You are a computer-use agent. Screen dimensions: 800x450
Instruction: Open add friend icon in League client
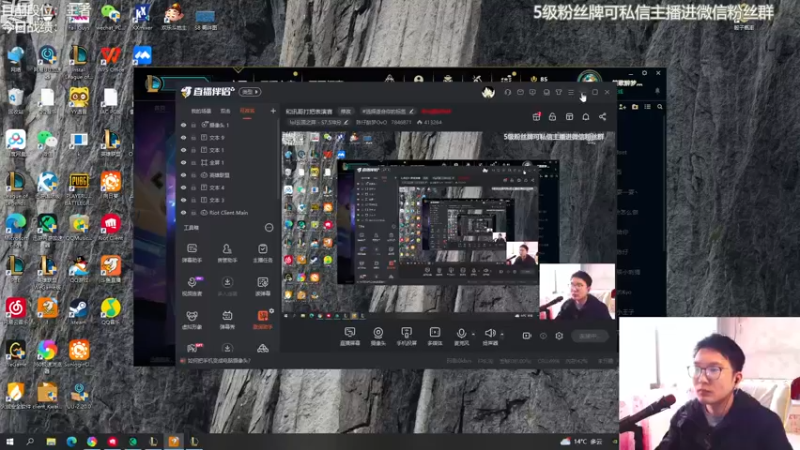622,107
